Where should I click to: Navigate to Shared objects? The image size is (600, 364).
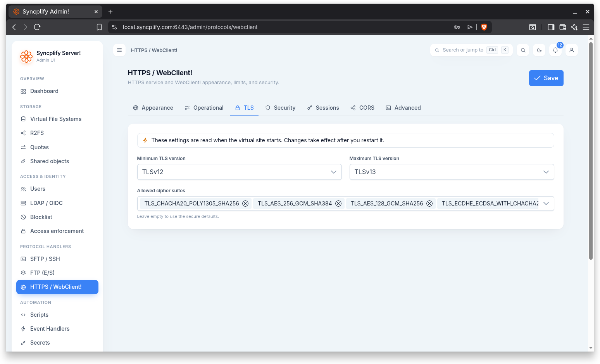(x=57, y=161)
